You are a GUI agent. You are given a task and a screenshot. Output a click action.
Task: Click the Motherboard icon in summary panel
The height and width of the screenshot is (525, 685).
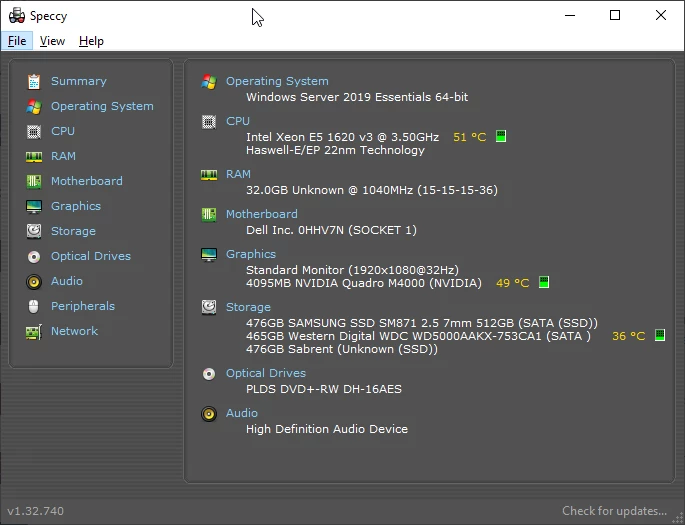pos(209,214)
